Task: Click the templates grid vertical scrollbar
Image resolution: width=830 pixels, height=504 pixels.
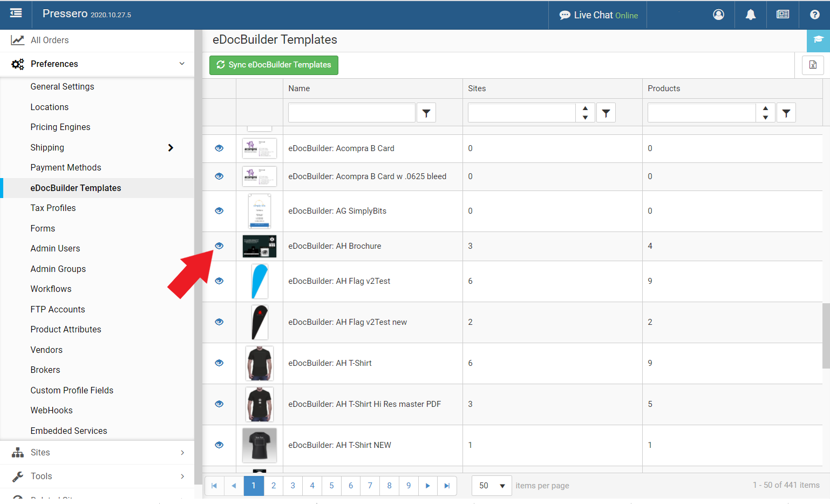Action: coord(826,336)
